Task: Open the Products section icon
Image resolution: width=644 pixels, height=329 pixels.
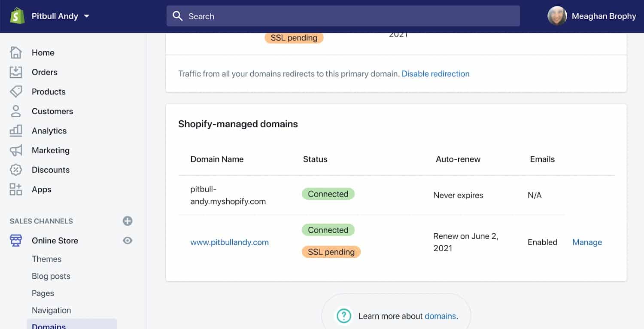Action: coord(16,91)
